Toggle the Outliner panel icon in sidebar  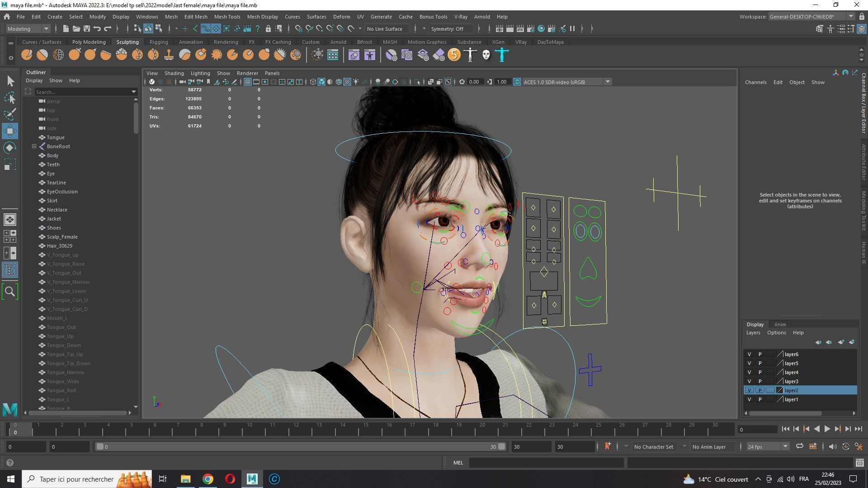click(10, 270)
